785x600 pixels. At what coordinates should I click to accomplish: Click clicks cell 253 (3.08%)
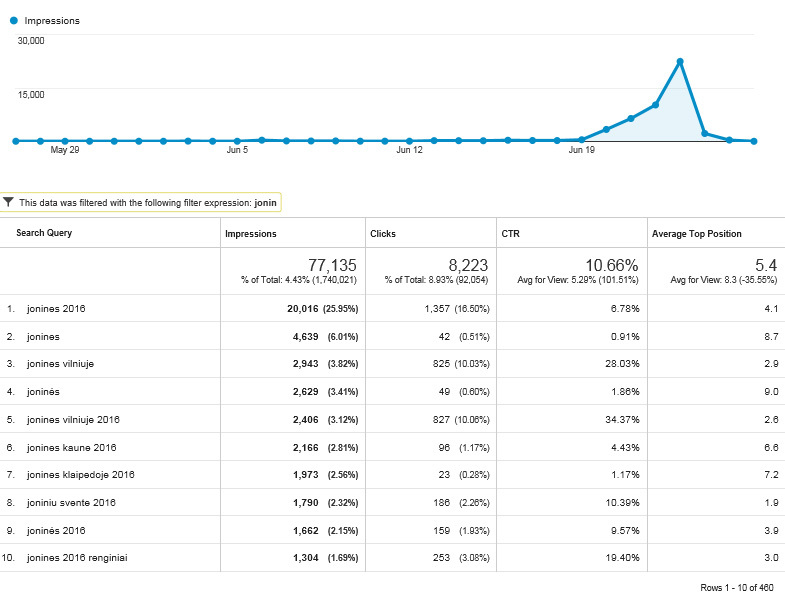click(461, 558)
